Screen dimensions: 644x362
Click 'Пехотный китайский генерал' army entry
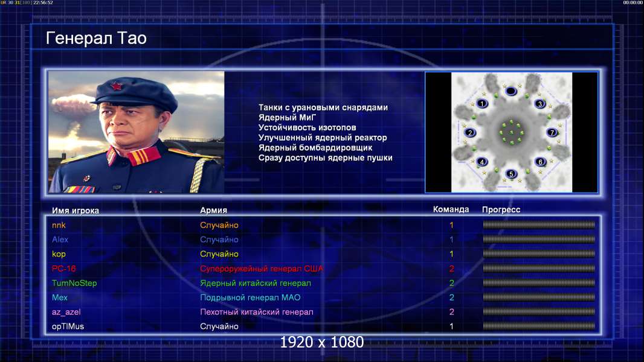(x=257, y=312)
